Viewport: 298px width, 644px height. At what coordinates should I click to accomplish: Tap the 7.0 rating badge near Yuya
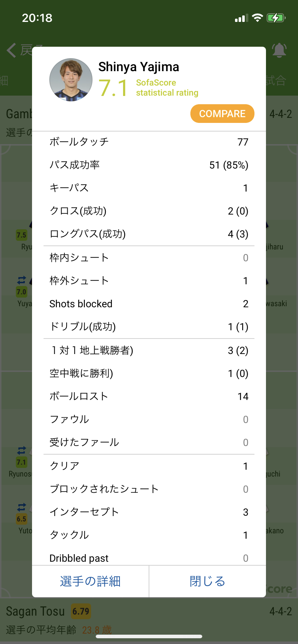click(x=22, y=291)
